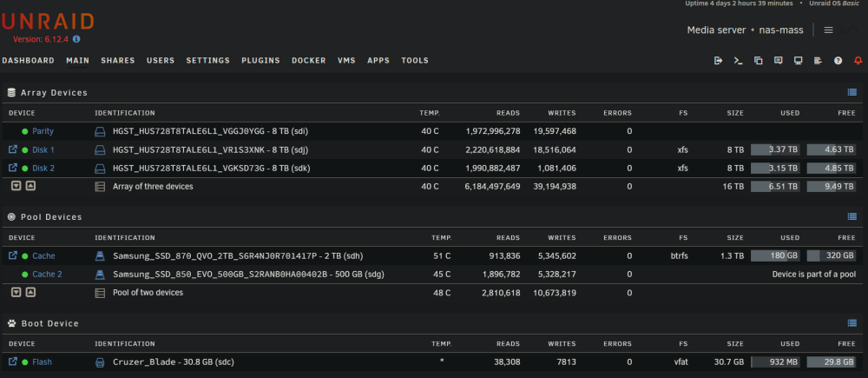Click the text 'Device is part of a pool'
The height and width of the screenshot is (378, 868).
[x=814, y=275]
